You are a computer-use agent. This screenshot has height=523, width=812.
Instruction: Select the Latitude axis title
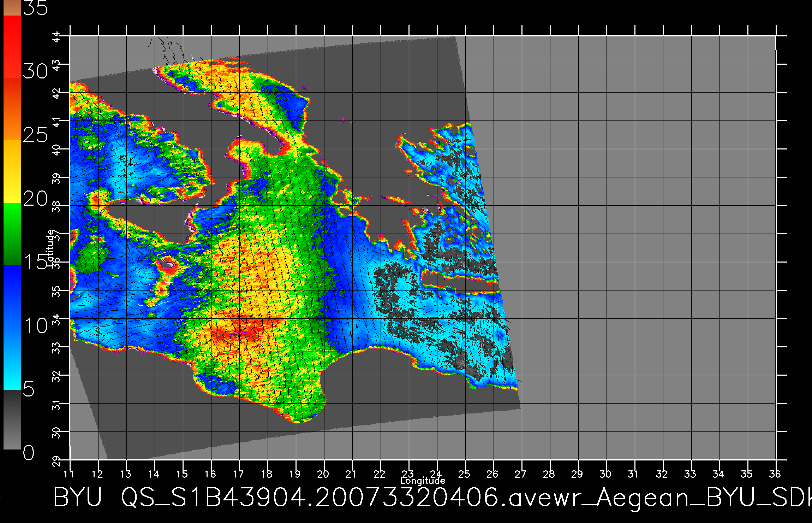tap(50, 248)
